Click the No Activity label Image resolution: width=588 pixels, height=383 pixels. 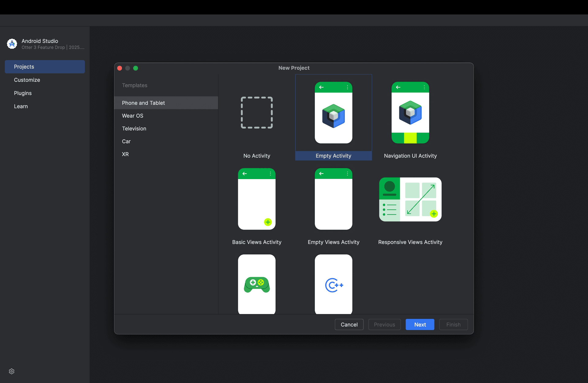(x=257, y=156)
